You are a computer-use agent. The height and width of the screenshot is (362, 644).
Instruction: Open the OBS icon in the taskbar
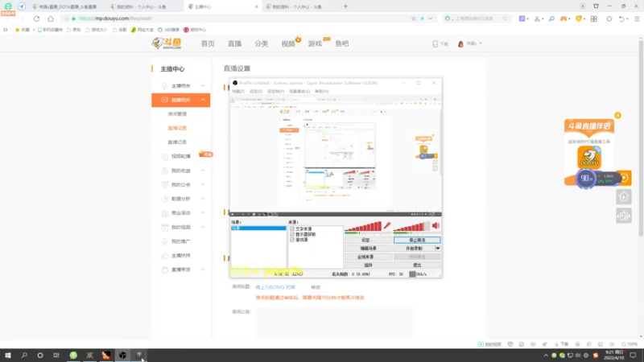[122, 356]
